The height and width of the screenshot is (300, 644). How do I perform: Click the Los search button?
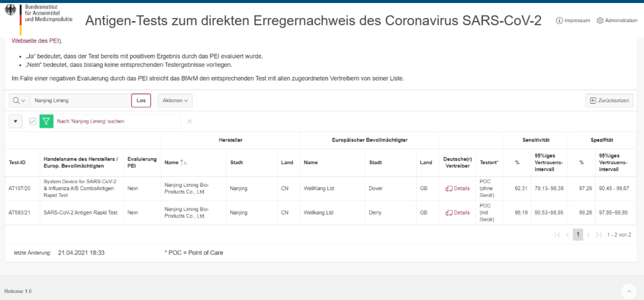click(x=141, y=101)
